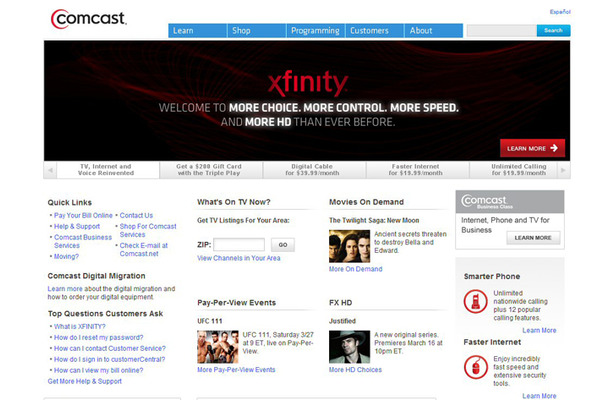Image resolution: width=610 pixels, height=400 pixels.
Task: Open How can I view my bill online?
Action: pos(98,370)
